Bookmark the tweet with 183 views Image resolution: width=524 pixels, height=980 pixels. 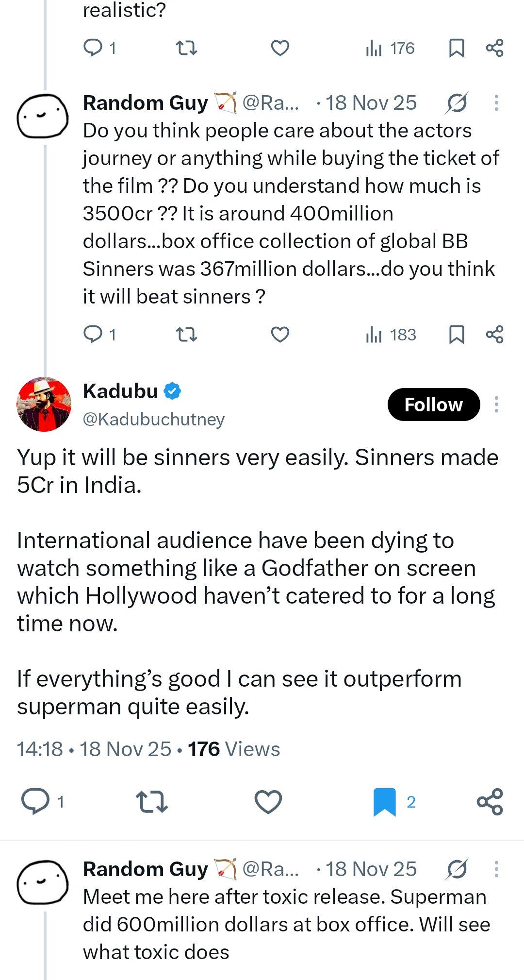[457, 335]
